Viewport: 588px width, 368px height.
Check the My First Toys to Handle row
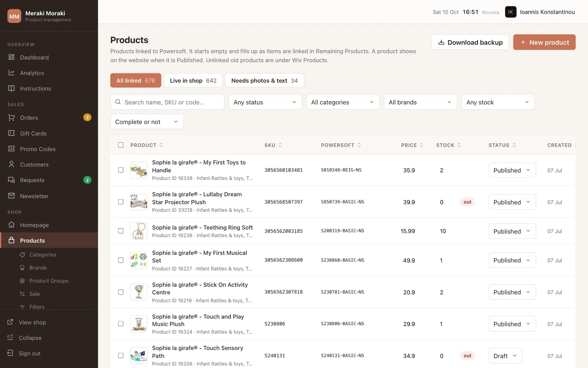(121, 170)
